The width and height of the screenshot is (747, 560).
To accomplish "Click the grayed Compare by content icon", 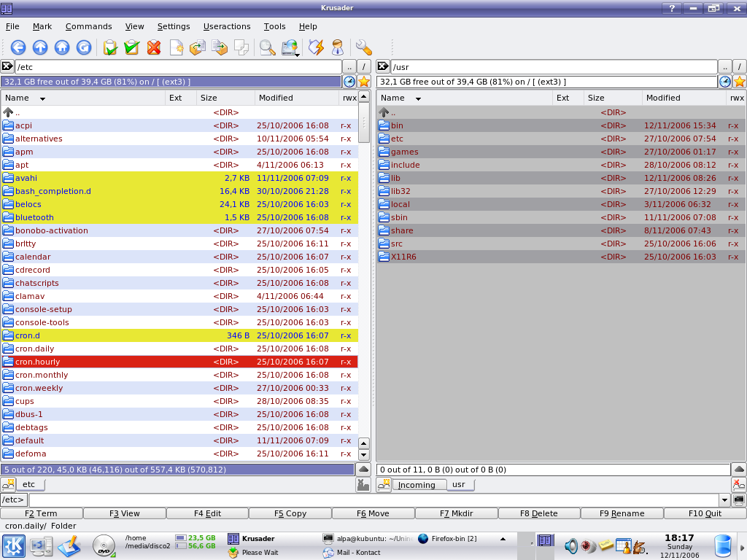I will coord(241,47).
